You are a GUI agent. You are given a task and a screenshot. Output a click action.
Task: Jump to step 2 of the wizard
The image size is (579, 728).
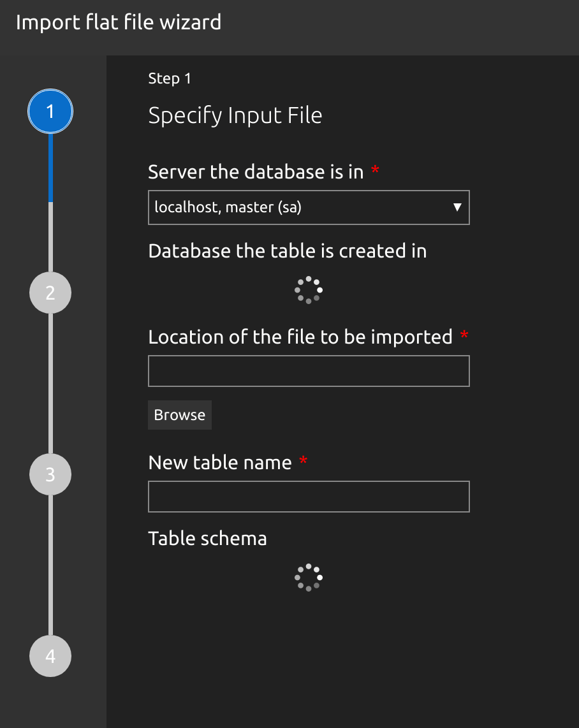coord(50,292)
